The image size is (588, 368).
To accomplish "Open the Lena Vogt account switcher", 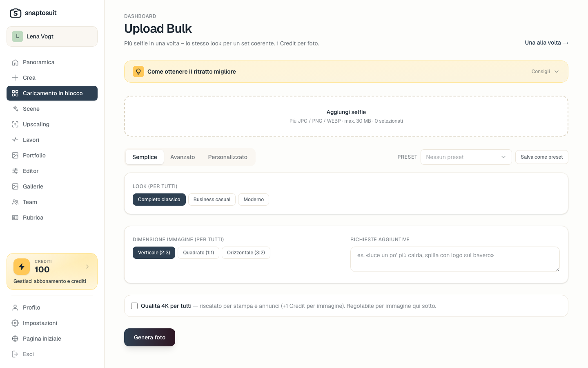I will click(52, 36).
